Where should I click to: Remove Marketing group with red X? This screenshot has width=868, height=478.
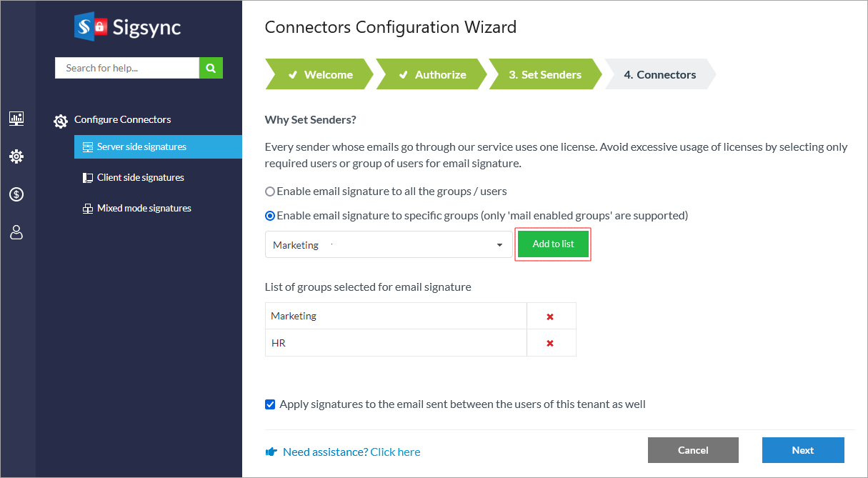pos(550,317)
